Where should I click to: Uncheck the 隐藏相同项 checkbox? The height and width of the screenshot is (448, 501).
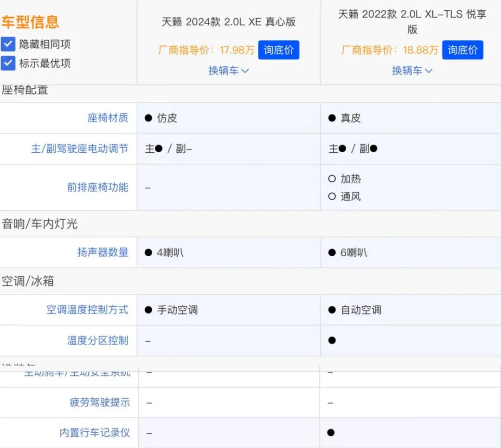click(8, 45)
